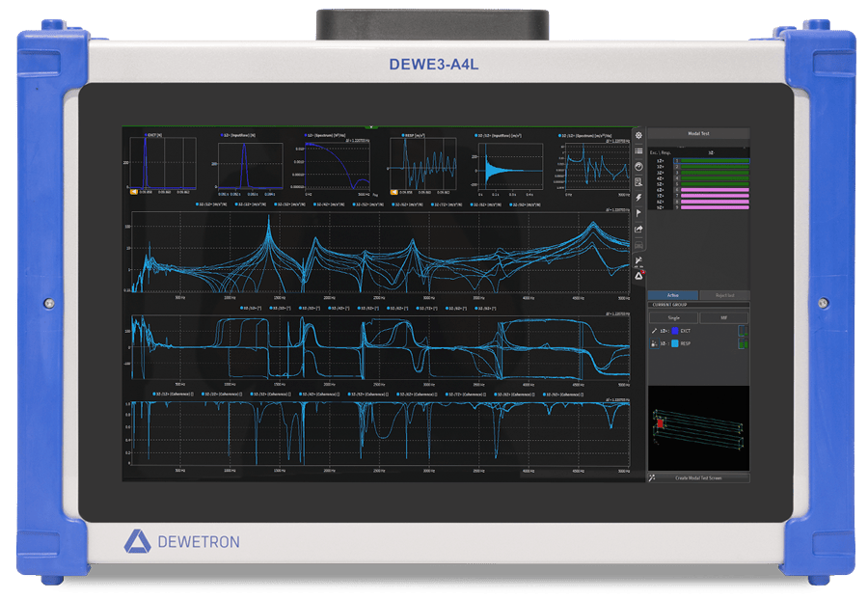Select the flag marker icon
The height and width of the screenshot is (599, 868).
click(638, 213)
